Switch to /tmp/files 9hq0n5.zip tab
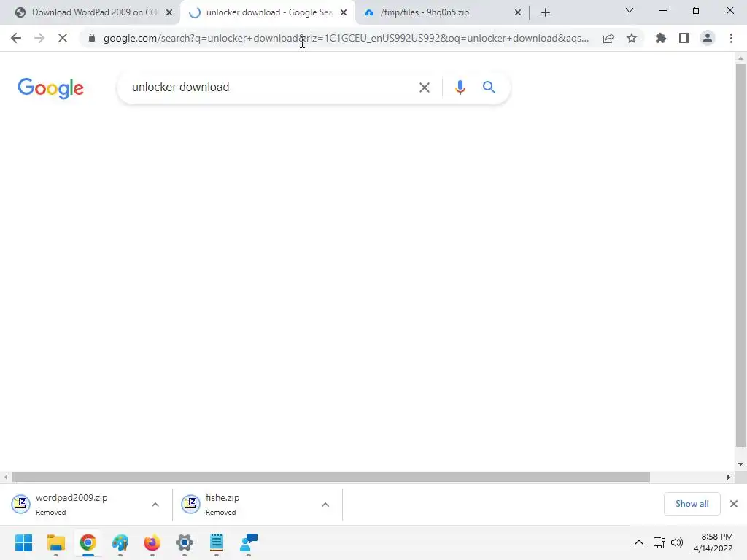 click(443, 12)
